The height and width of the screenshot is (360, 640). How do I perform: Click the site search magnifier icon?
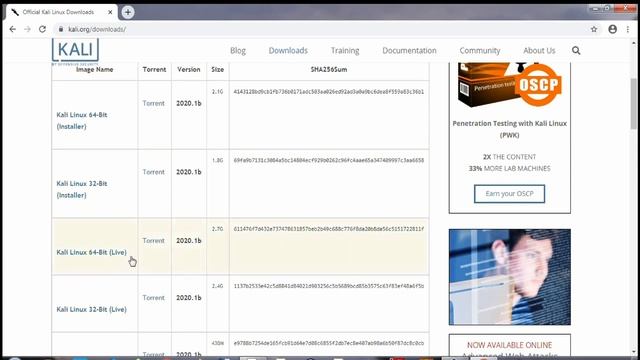coord(576,51)
